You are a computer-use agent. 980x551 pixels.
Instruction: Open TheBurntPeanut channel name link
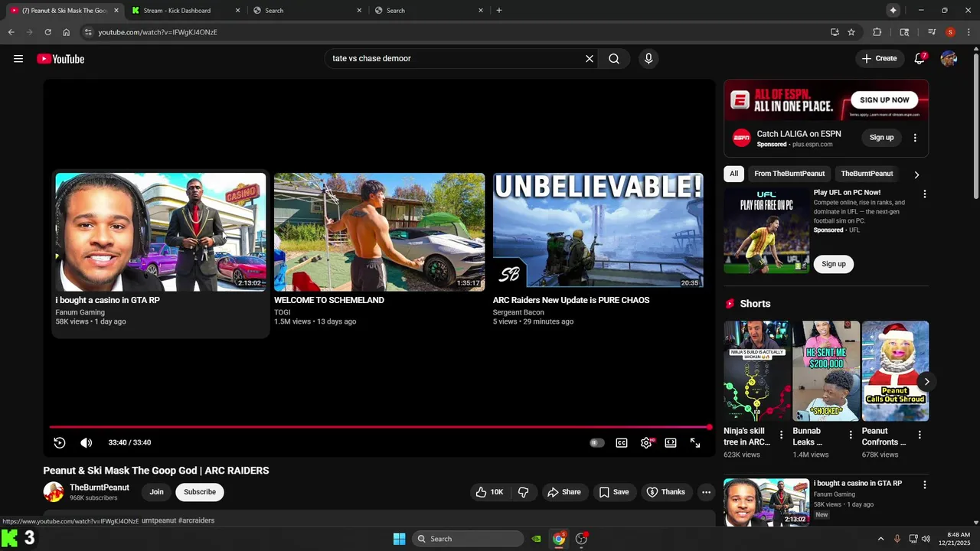click(x=100, y=487)
